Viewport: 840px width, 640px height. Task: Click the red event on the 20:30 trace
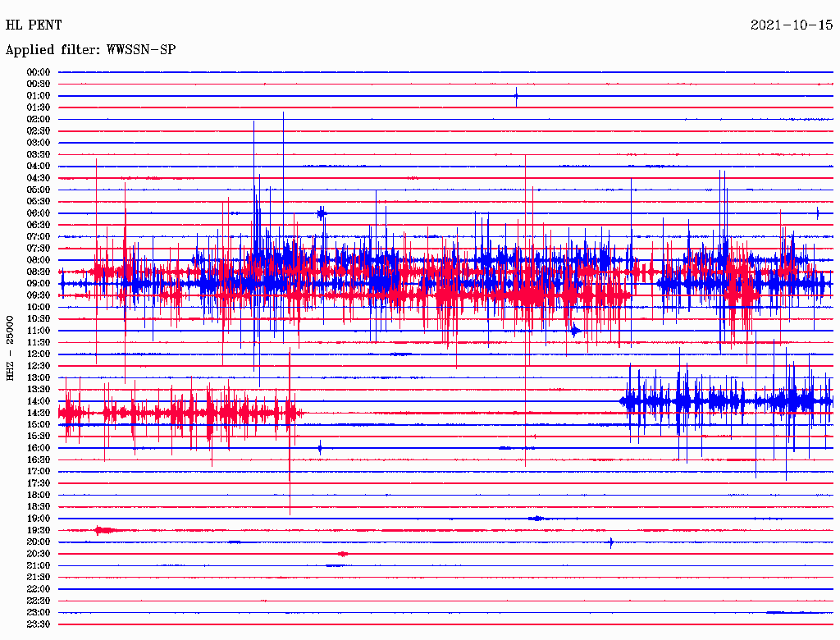(x=343, y=554)
